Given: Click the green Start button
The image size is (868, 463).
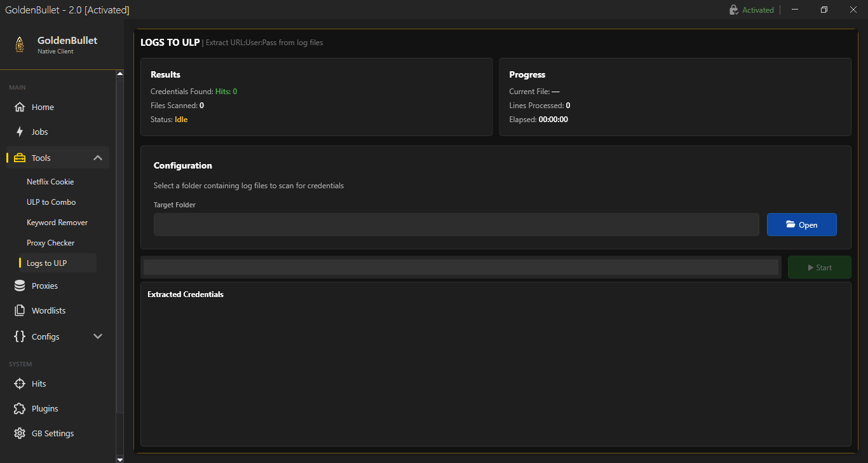Looking at the screenshot, I should pos(819,267).
